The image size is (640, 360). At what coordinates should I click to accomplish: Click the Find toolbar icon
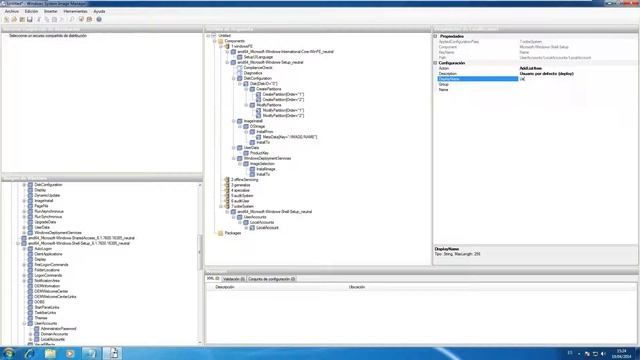[71, 20]
